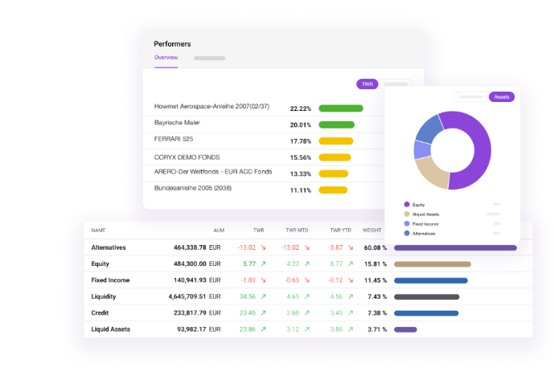Click the up arrow next to Liquid Assets TWR 23.86
The width and height of the screenshot is (554, 392).
263,329
